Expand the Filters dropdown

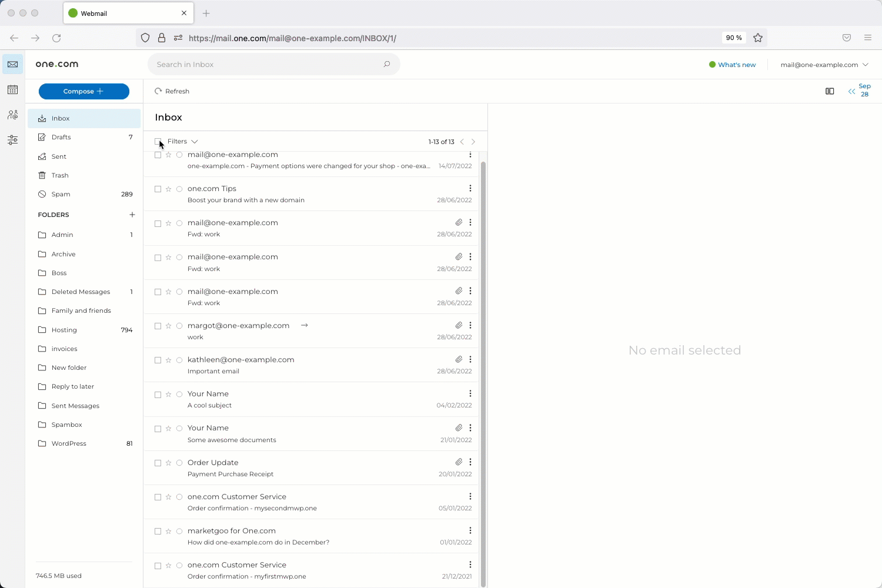pyautogui.click(x=183, y=142)
